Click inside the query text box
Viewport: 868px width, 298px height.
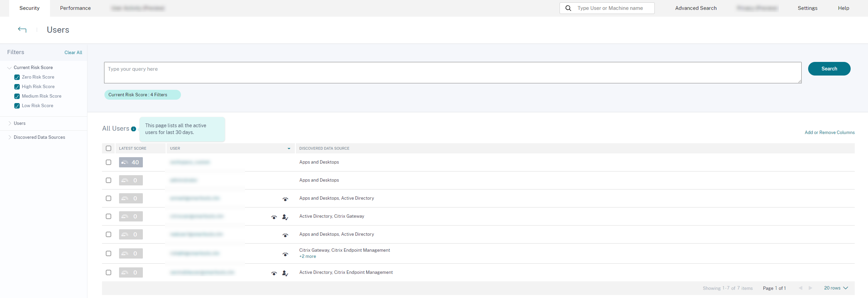pos(452,72)
